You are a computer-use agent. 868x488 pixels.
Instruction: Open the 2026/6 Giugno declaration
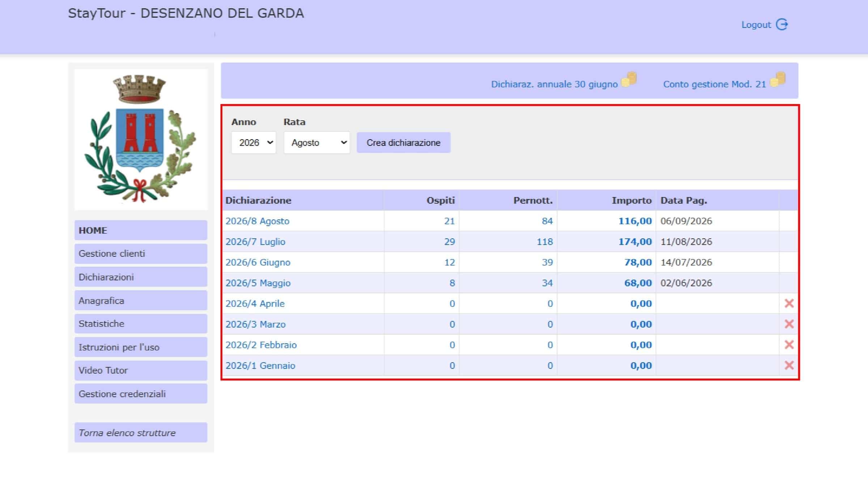pyautogui.click(x=258, y=262)
